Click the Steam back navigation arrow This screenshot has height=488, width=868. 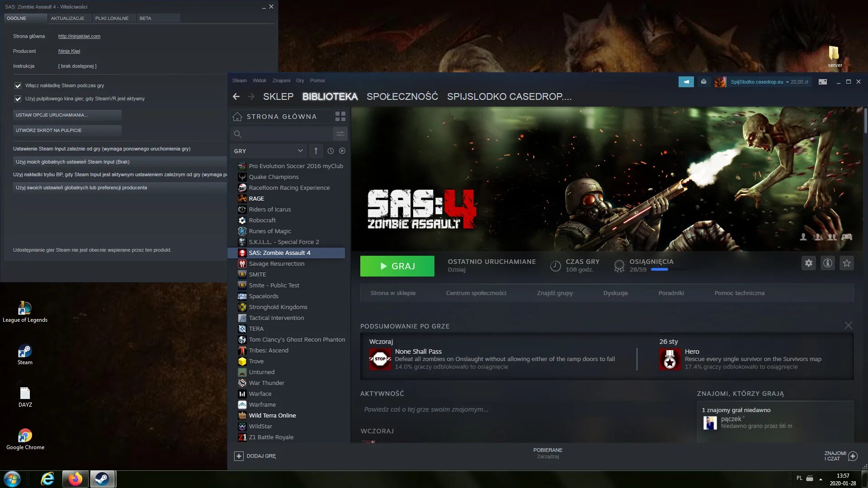pos(236,96)
